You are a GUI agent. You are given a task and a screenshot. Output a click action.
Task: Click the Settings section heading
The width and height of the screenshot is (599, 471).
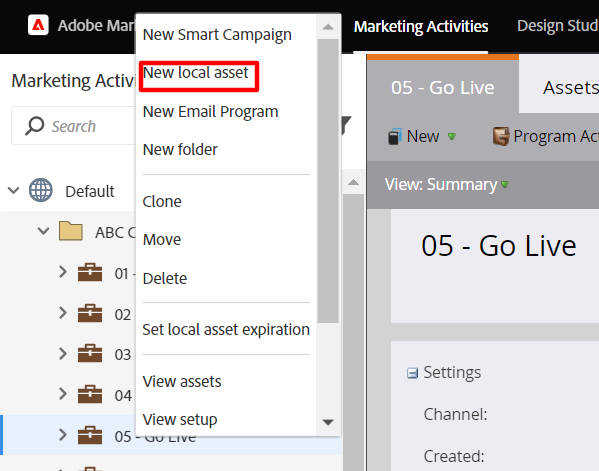pyautogui.click(x=452, y=372)
